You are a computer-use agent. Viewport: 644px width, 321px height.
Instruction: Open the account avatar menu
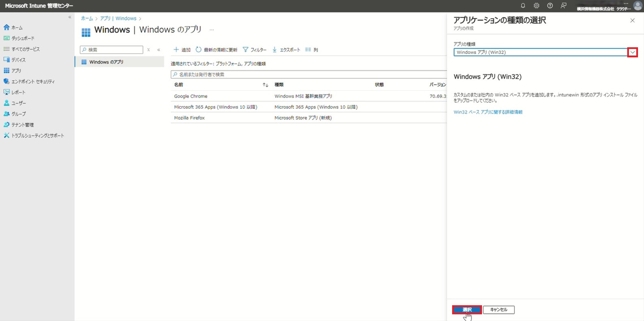[638, 6]
